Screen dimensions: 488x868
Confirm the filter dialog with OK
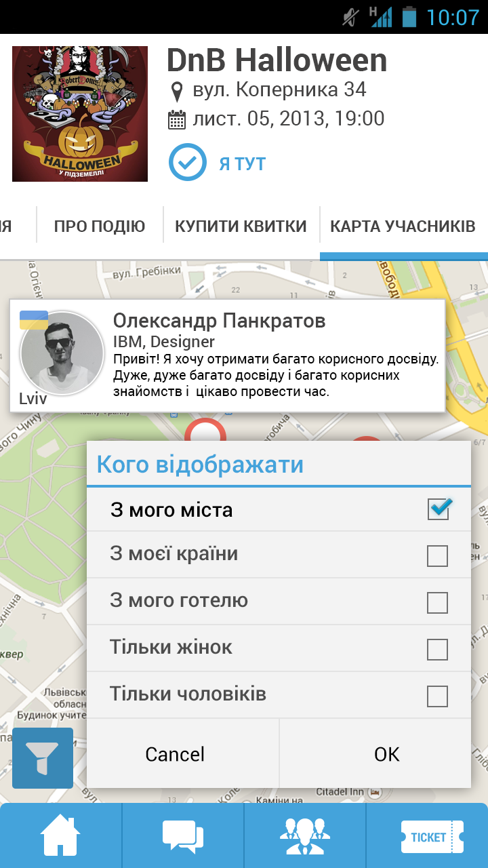pyautogui.click(x=386, y=754)
